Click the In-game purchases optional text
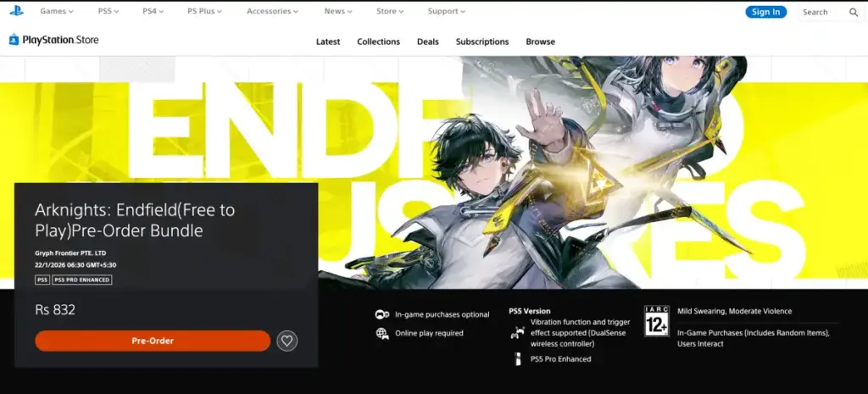This screenshot has height=394, width=868. [442, 314]
